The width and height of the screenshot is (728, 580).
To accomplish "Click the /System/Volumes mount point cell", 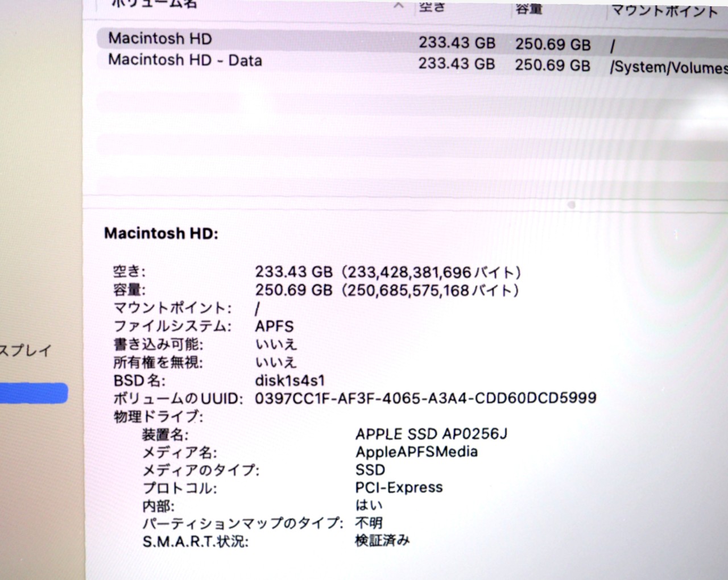I will (x=668, y=68).
